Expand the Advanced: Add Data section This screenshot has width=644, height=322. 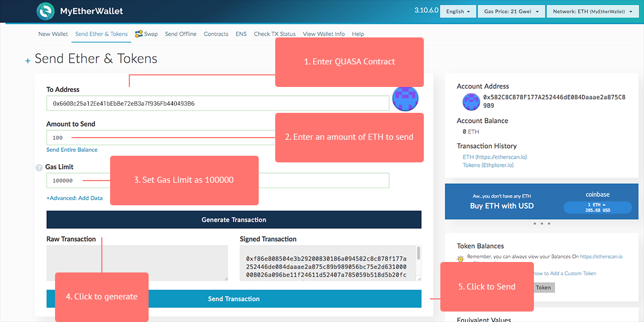pos(74,198)
